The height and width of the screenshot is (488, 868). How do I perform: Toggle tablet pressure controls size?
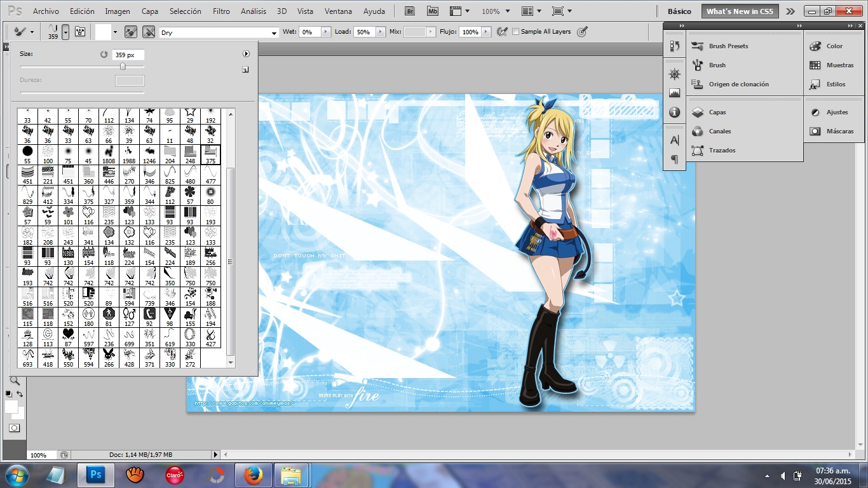pos(582,32)
